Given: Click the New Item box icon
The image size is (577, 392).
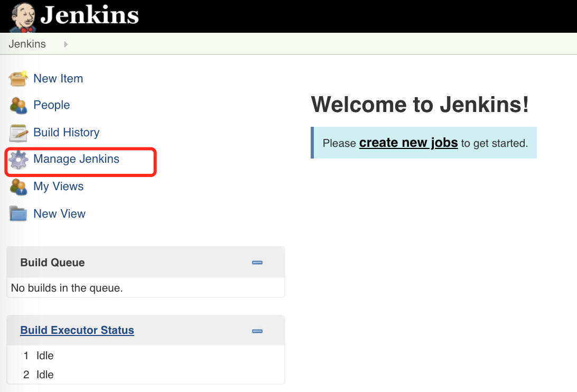Looking at the screenshot, I should click(x=18, y=78).
